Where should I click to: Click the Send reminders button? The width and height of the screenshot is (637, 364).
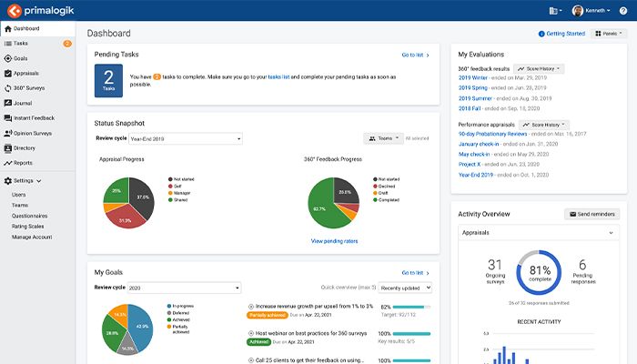592,214
